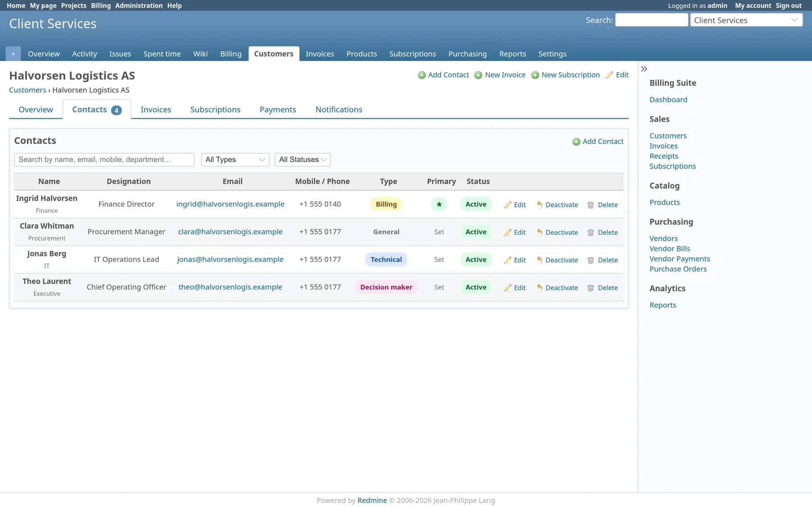Open ingrid@halvorsenlogis.example email link

[x=230, y=204]
